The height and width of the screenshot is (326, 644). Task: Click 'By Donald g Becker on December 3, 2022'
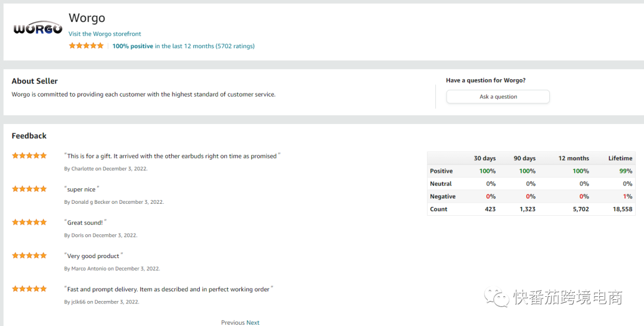point(114,202)
